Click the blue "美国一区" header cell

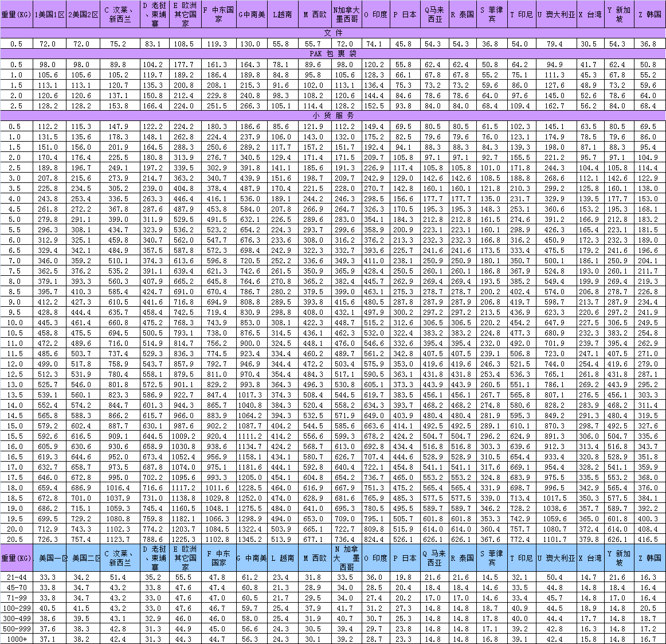point(50,557)
